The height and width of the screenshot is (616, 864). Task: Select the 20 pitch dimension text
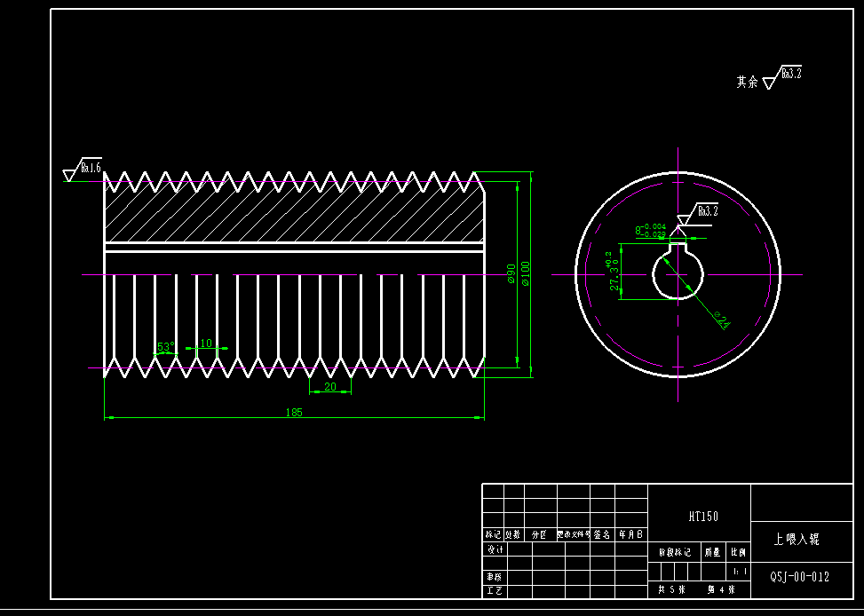click(x=330, y=387)
